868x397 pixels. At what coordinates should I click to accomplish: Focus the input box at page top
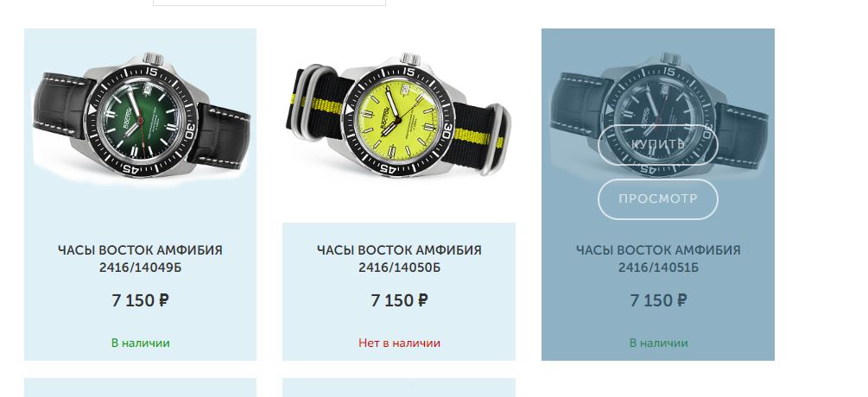(269, 3)
